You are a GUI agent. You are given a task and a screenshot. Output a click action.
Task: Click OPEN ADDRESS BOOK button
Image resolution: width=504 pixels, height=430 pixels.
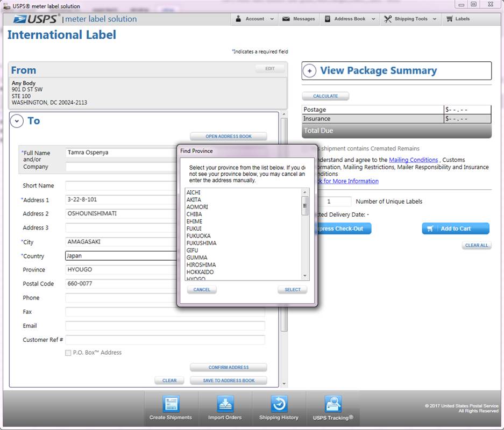(229, 136)
